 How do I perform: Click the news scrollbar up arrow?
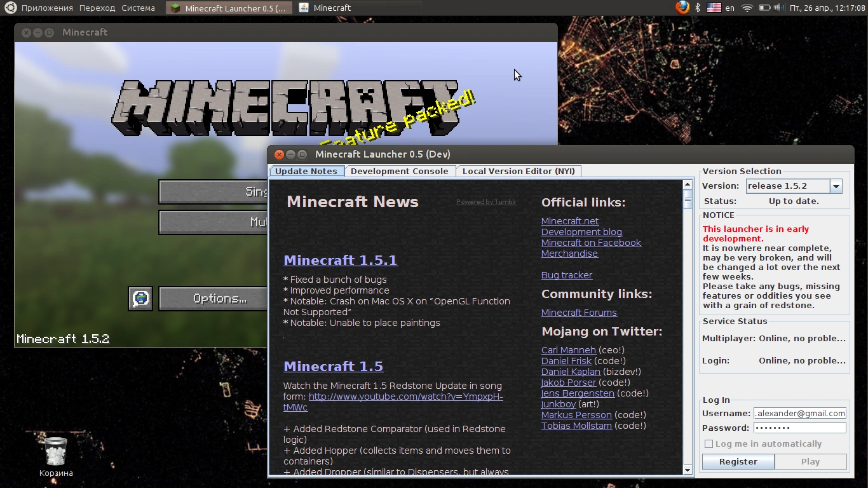tap(688, 185)
